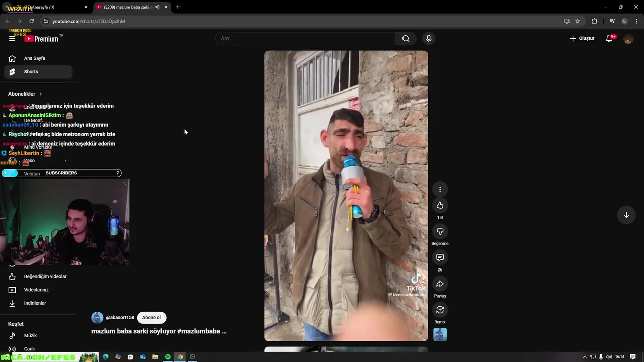Open channel @abasort158

click(120, 318)
